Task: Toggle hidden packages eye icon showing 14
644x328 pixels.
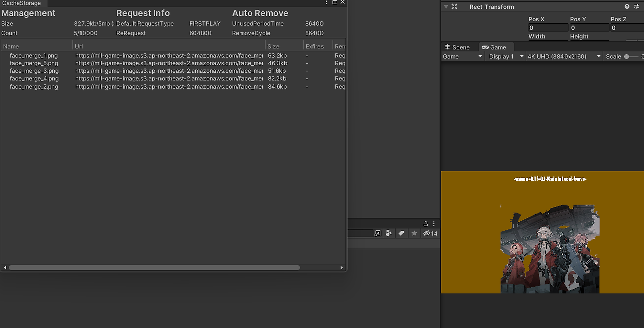Action: click(430, 233)
